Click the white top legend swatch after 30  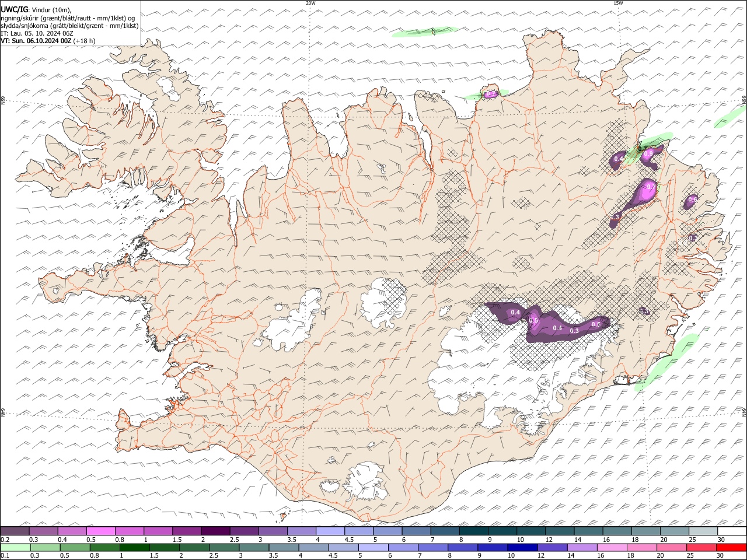732,531
